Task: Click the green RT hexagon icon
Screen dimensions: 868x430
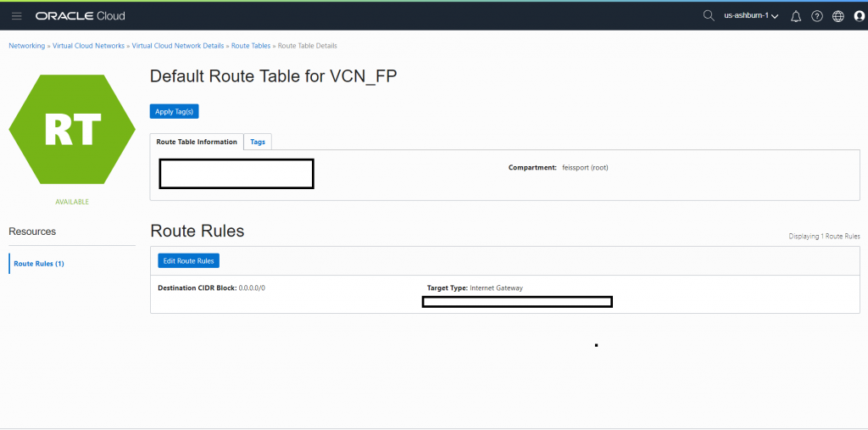Action: pyautogui.click(x=72, y=129)
